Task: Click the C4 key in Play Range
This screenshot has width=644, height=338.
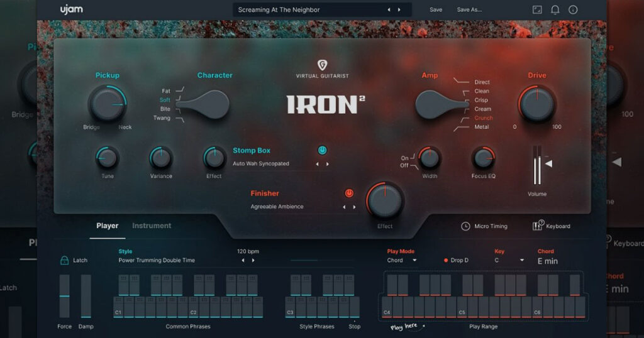Action: [387, 307]
